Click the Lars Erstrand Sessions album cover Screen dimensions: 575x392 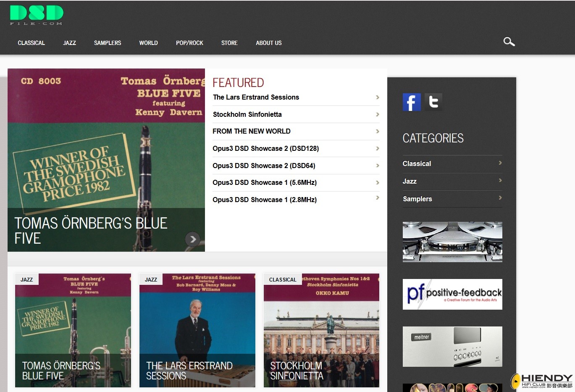(197, 330)
